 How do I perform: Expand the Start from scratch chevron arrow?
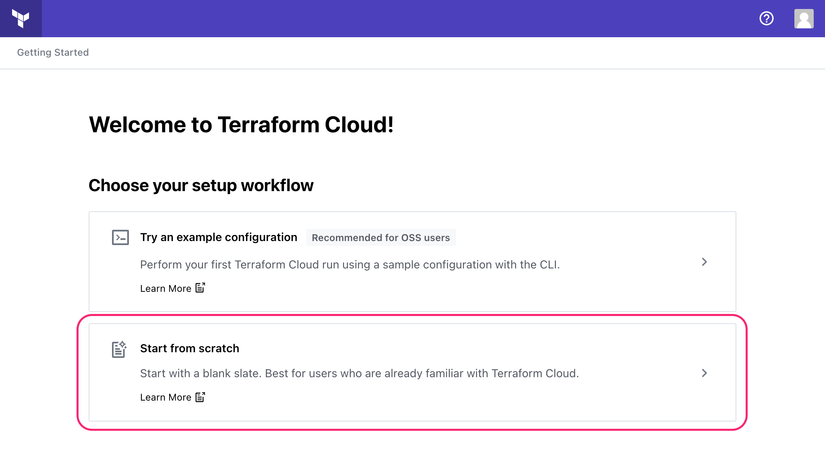tap(704, 373)
